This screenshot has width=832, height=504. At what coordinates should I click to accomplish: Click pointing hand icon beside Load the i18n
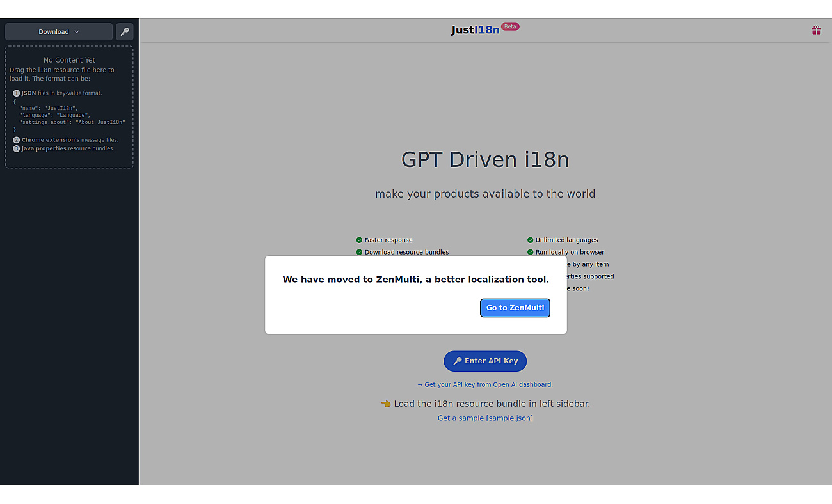386,404
